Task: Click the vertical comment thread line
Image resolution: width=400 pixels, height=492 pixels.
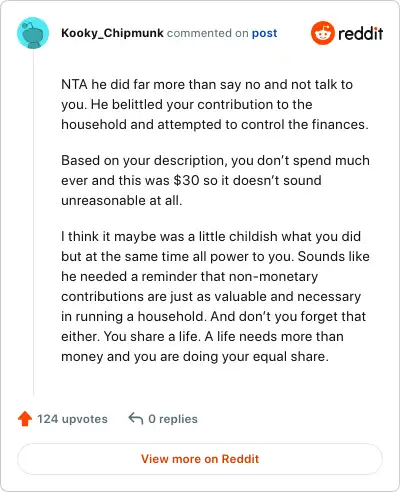Action: [x=33, y=222]
